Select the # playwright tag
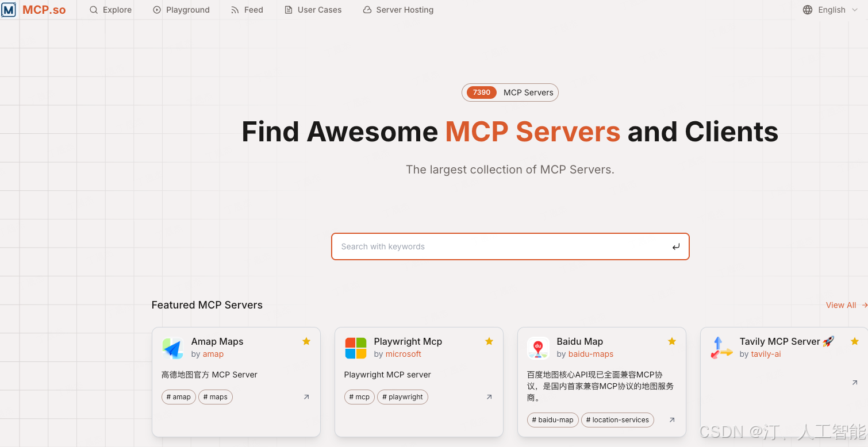868x447 pixels. point(402,397)
